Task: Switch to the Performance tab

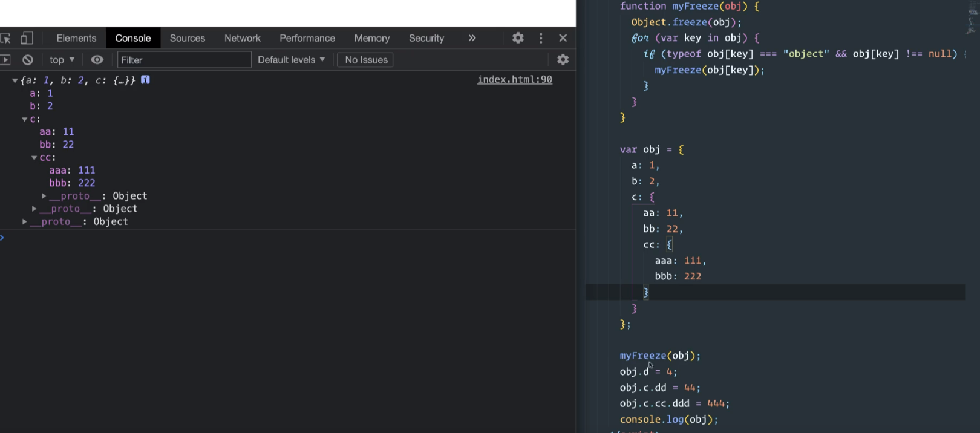Action: point(307,38)
